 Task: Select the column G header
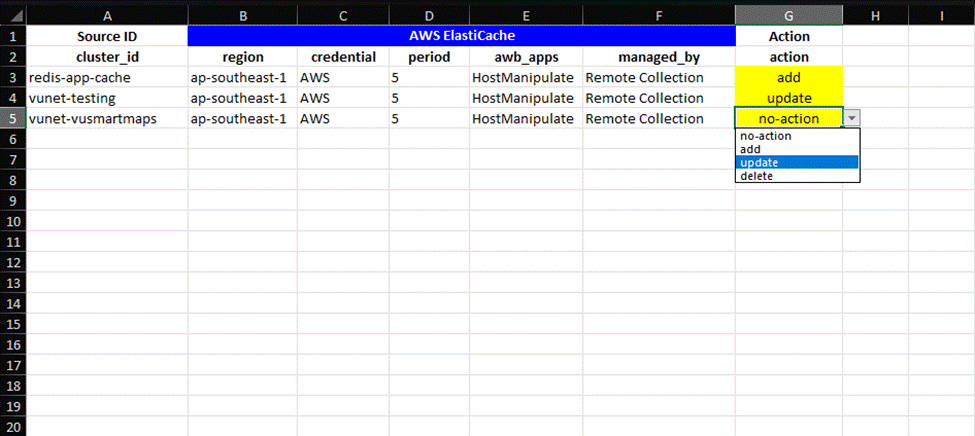point(789,14)
